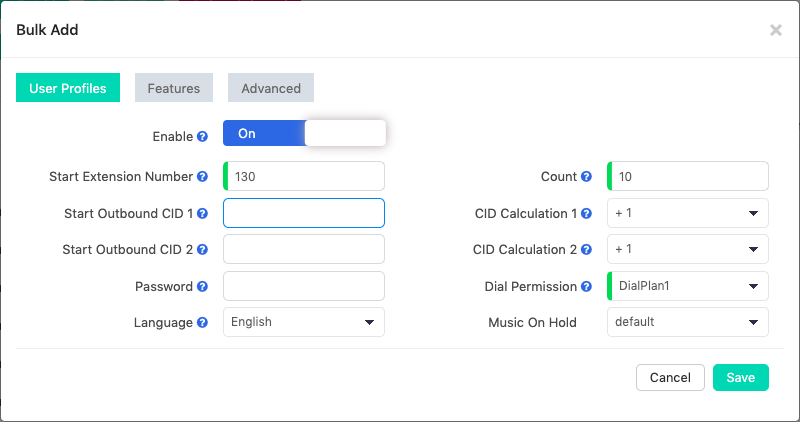Open the Language dropdown

(304, 322)
